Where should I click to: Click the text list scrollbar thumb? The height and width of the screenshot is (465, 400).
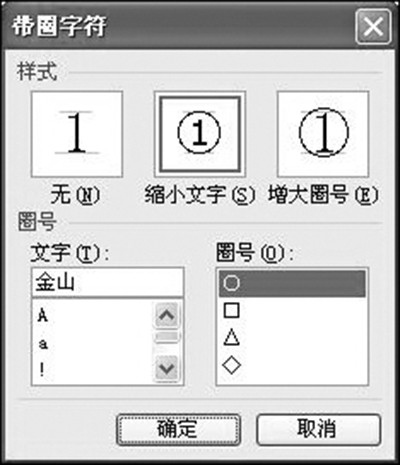click(167, 337)
